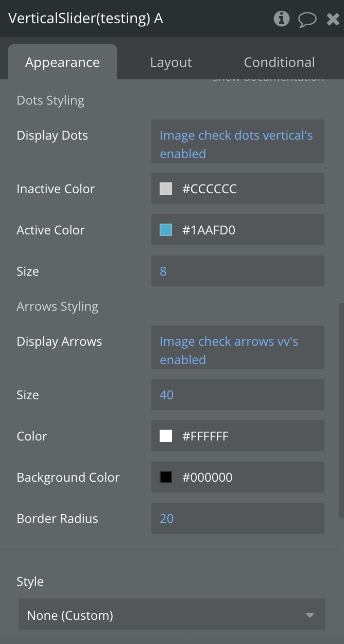Image resolution: width=344 pixels, height=644 pixels.
Task: Click the #1AAFD0 active color hex value
Action: [209, 230]
